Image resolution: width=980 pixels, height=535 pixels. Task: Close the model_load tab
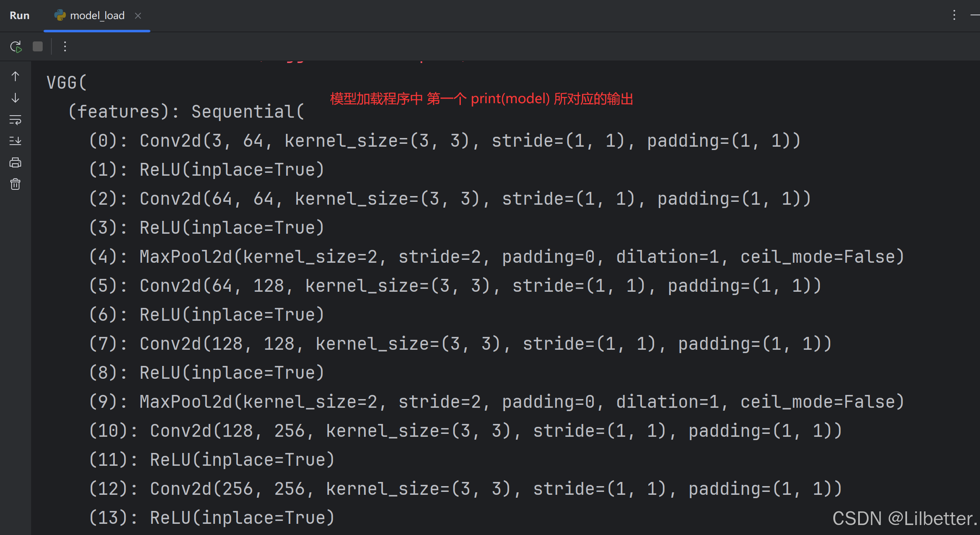(x=138, y=16)
